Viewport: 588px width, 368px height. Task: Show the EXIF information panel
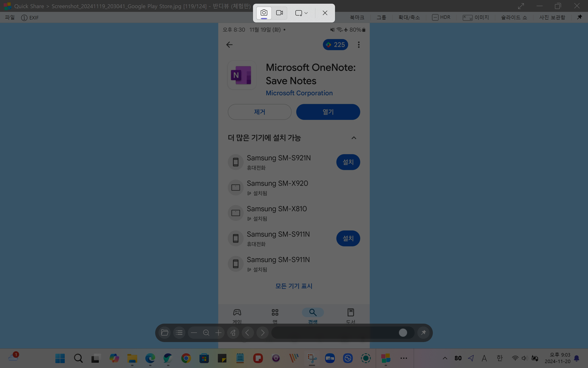click(x=30, y=18)
